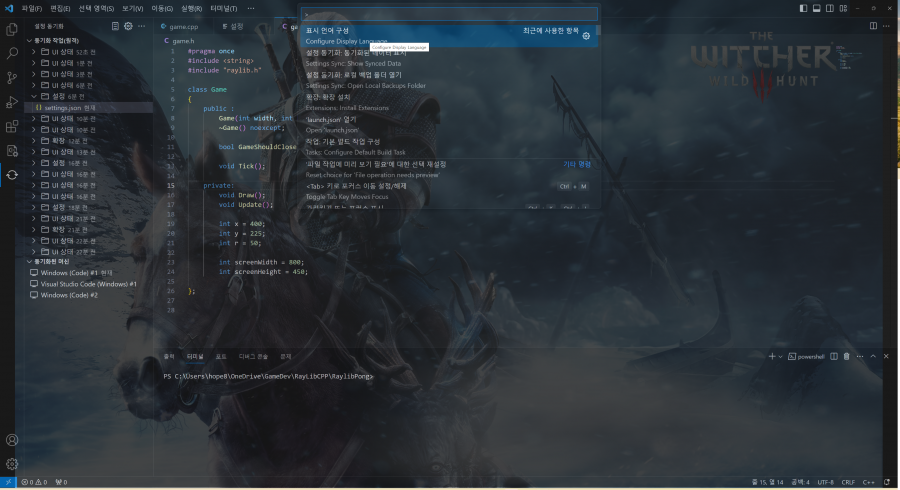
Task: Open the Search view in activity bar
Action: [x=11, y=53]
